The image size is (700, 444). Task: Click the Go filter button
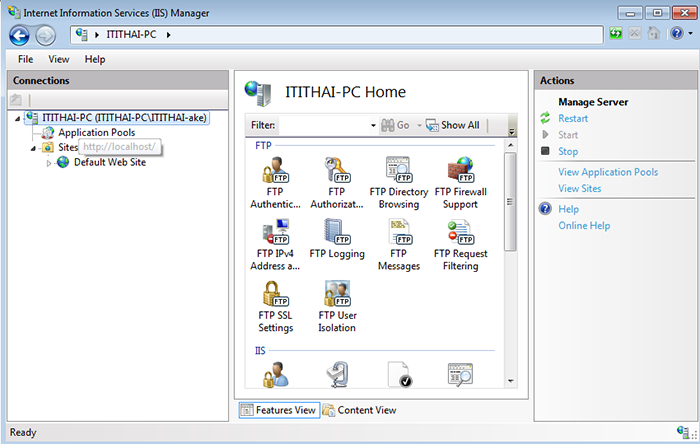[396, 125]
